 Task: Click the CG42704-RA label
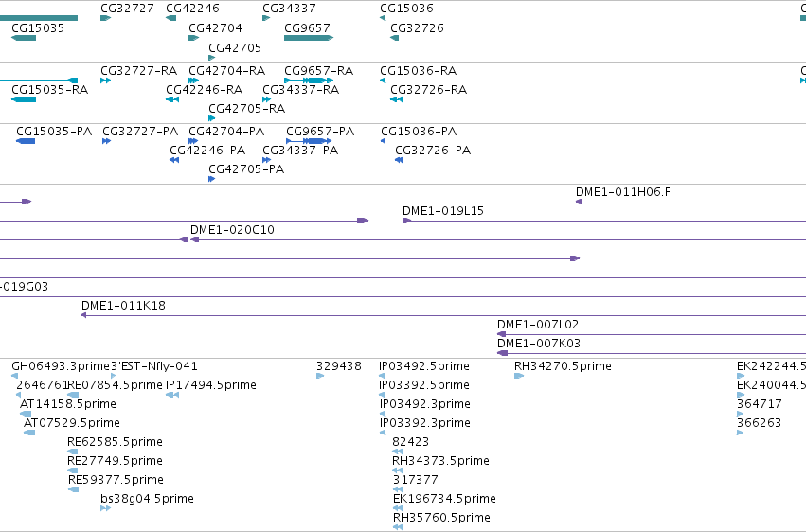[226, 70]
